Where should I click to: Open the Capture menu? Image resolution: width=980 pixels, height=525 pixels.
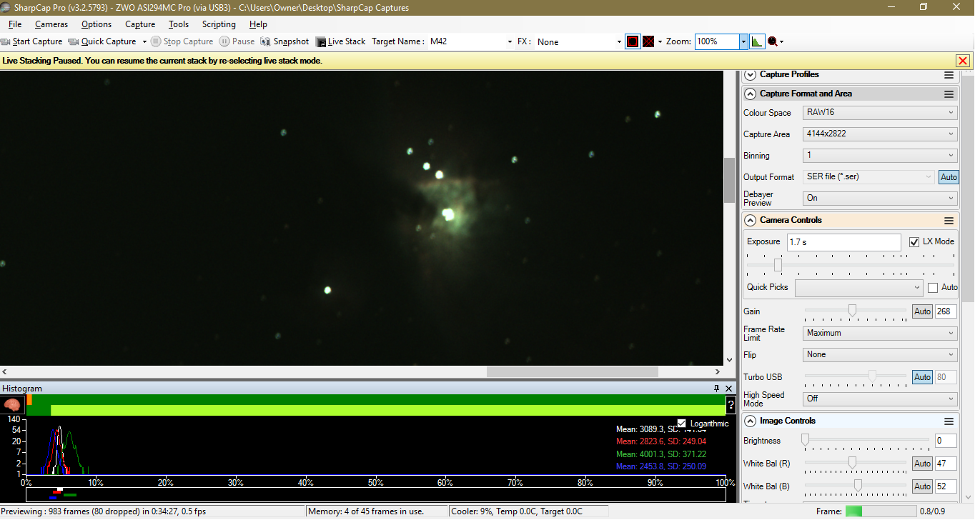point(140,24)
